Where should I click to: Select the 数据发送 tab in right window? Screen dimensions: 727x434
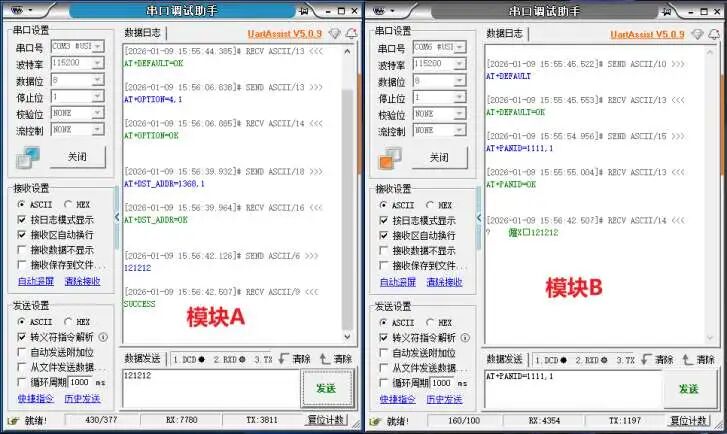tap(505, 359)
